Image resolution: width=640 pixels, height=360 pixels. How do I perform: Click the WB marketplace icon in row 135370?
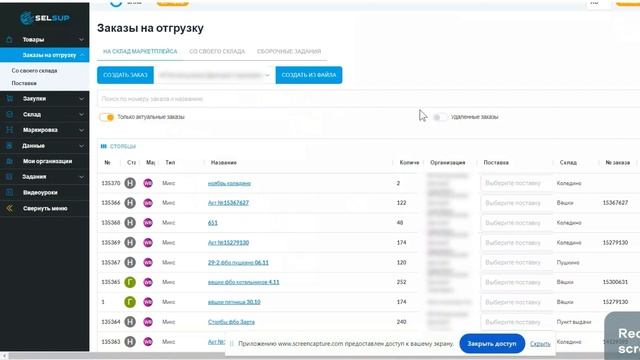(x=148, y=183)
